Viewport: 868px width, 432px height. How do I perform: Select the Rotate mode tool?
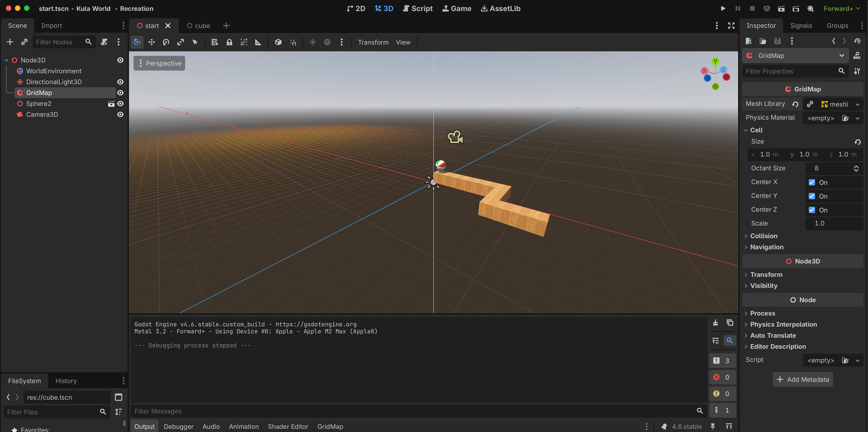[x=166, y=42]
